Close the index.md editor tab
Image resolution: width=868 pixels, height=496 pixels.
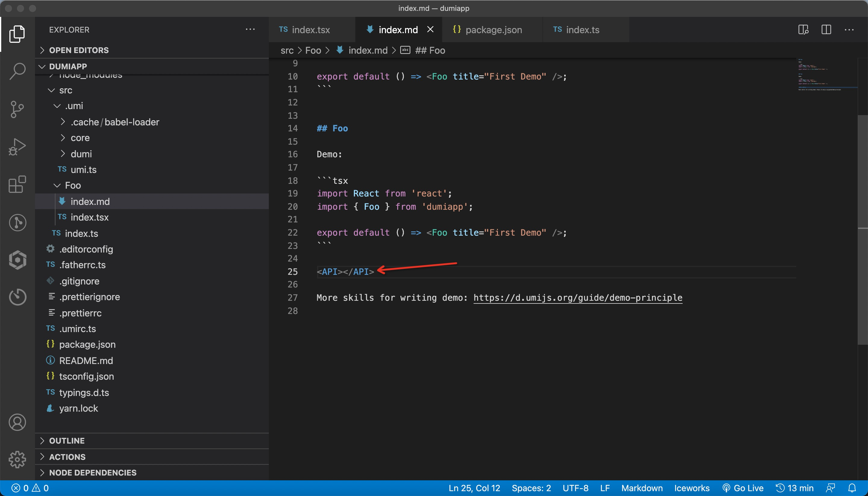(430, 30)
